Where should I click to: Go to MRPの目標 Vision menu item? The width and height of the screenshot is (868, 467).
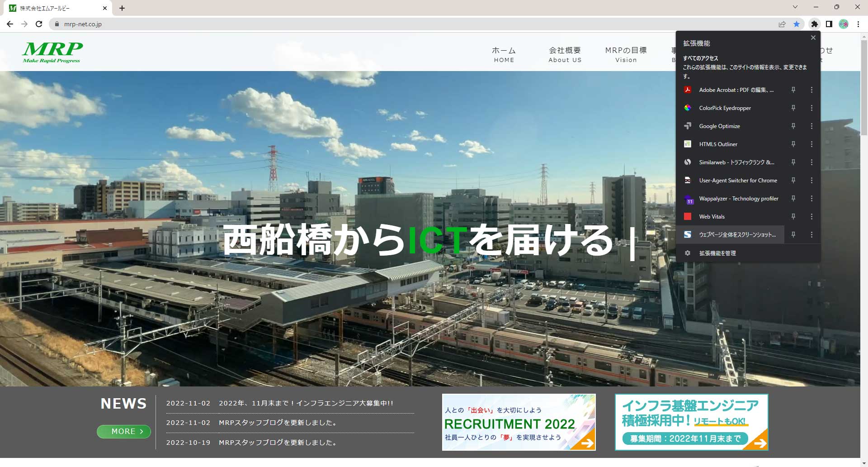626,54
